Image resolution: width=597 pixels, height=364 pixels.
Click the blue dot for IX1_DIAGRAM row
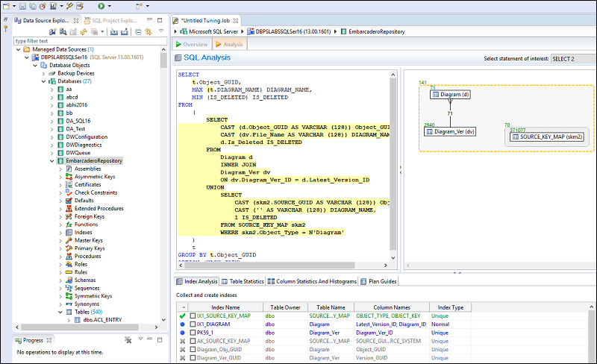(x=182, y=324)
